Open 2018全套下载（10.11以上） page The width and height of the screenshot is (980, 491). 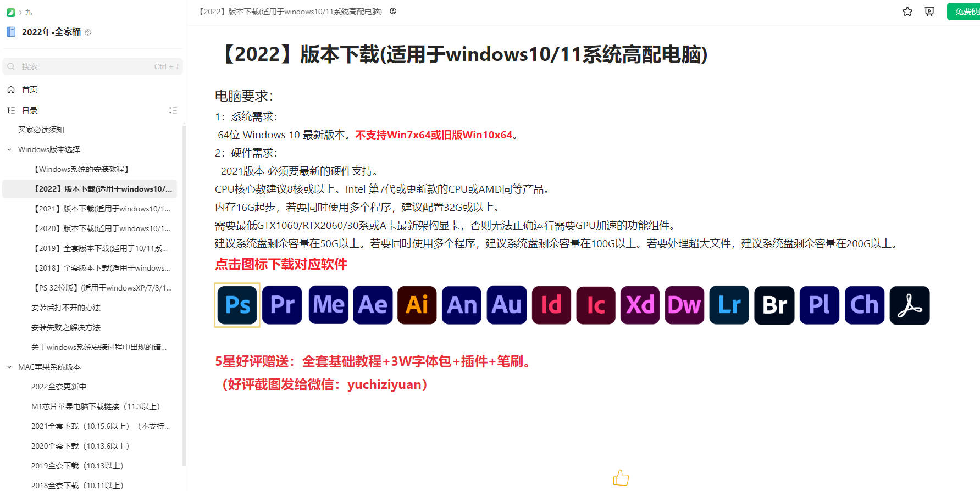click(77, 486)
